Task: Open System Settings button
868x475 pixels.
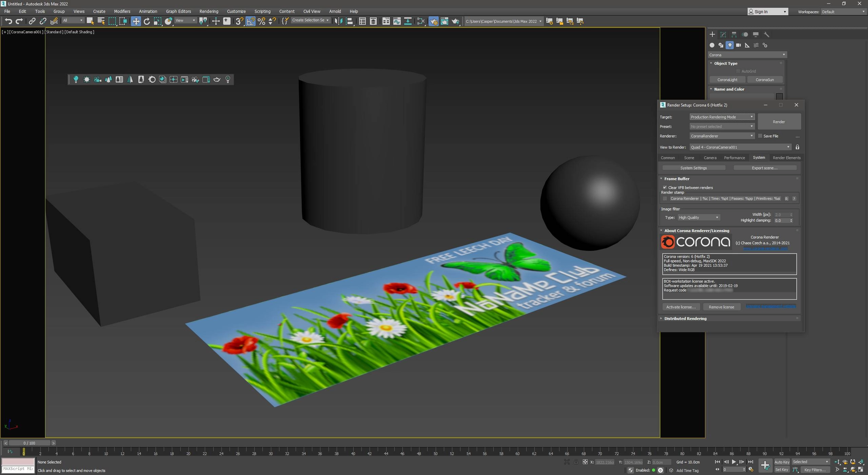Action: click(694, 168)
